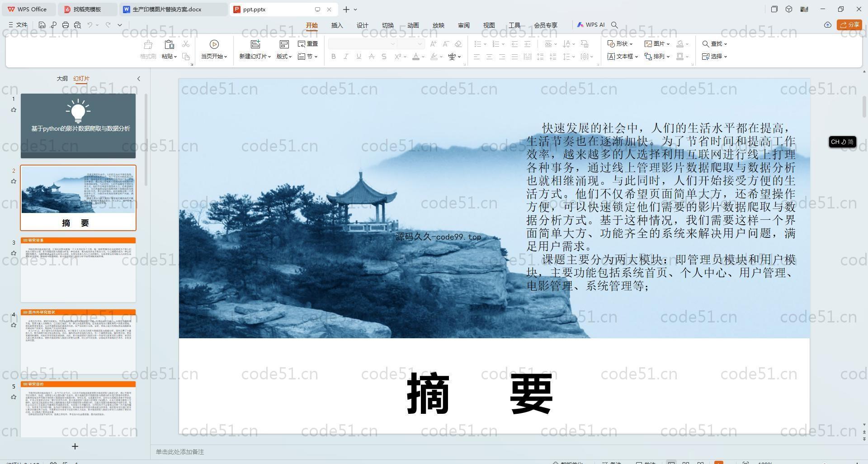Decrease font size with A- icon
The image size is (868, 464).
click(446, 44)
